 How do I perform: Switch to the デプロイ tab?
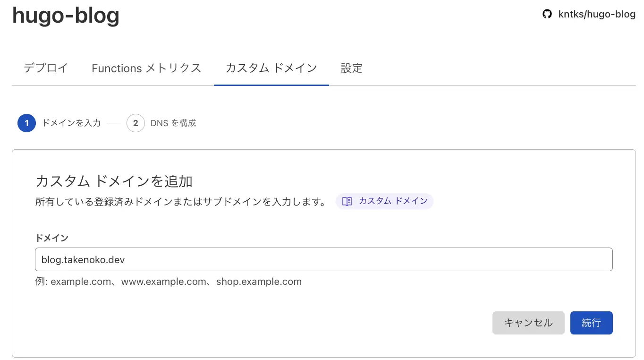[45, 68]
